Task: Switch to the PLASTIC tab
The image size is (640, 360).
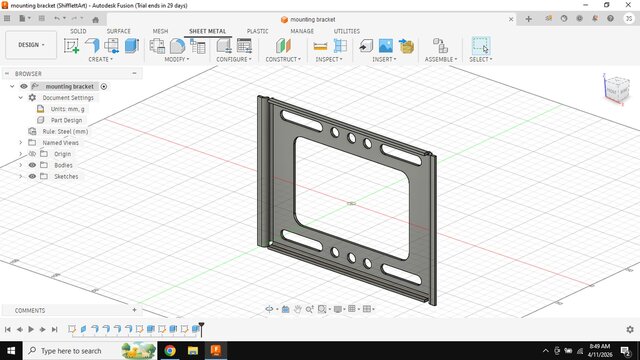Action: pos(258,31)
